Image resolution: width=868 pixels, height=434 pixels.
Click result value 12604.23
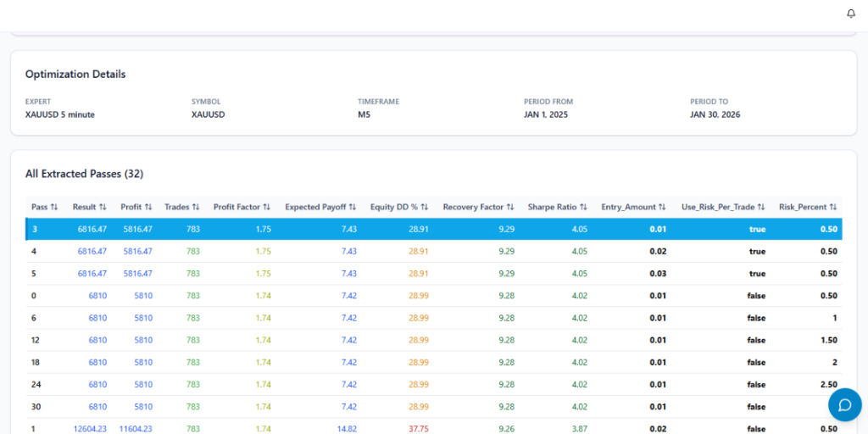[x=90, y=428]
